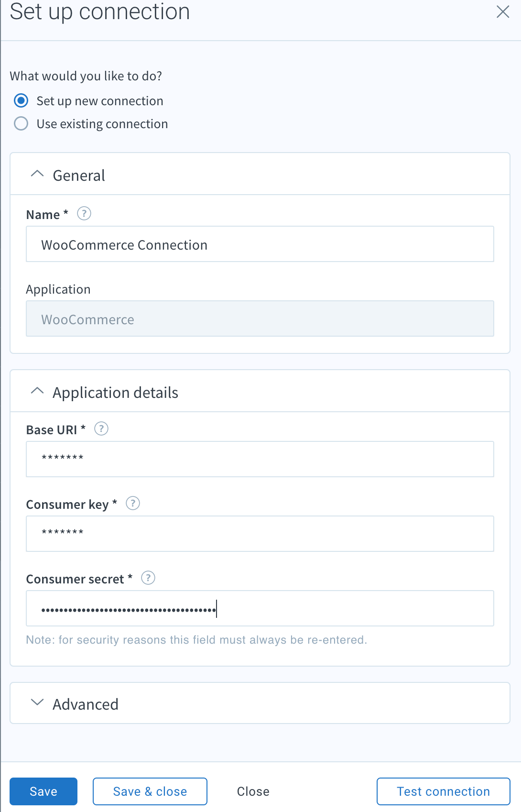
Task: Click the Close text button
Action: [253, 791]
